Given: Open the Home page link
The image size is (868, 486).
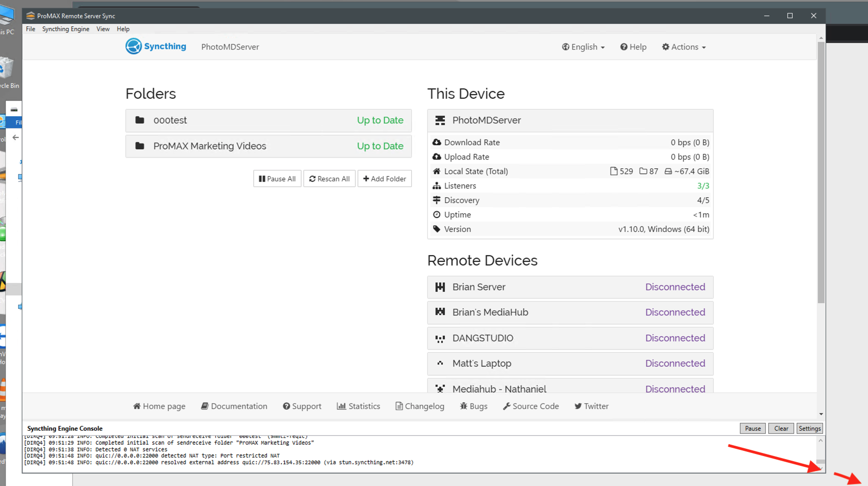Looking at the screenshot, I should click(x=159, y=406).
